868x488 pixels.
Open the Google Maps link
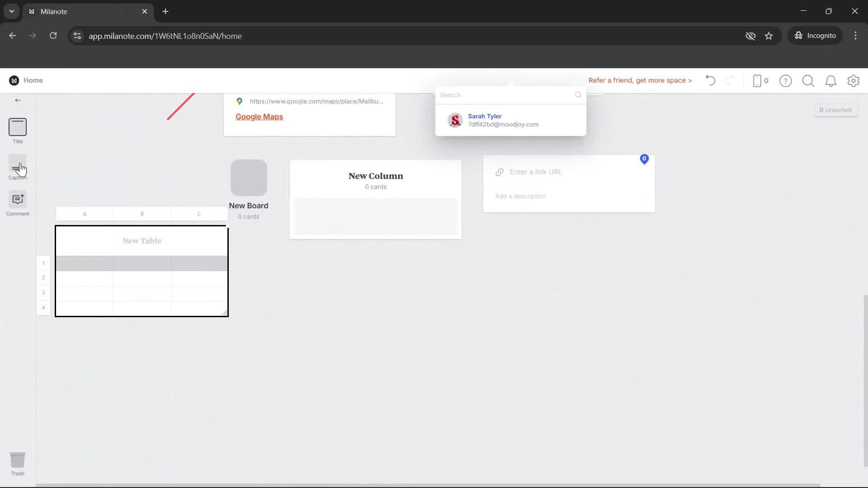click(259, 117)
